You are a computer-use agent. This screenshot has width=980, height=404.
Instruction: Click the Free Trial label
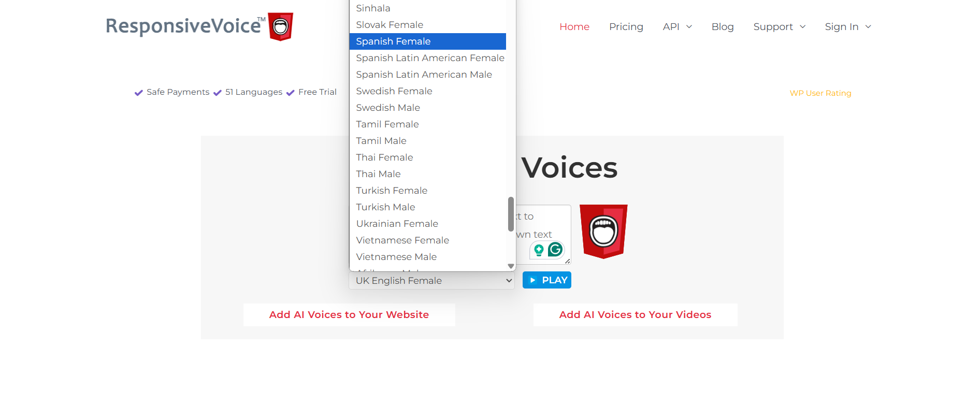(x=318, y=92)
